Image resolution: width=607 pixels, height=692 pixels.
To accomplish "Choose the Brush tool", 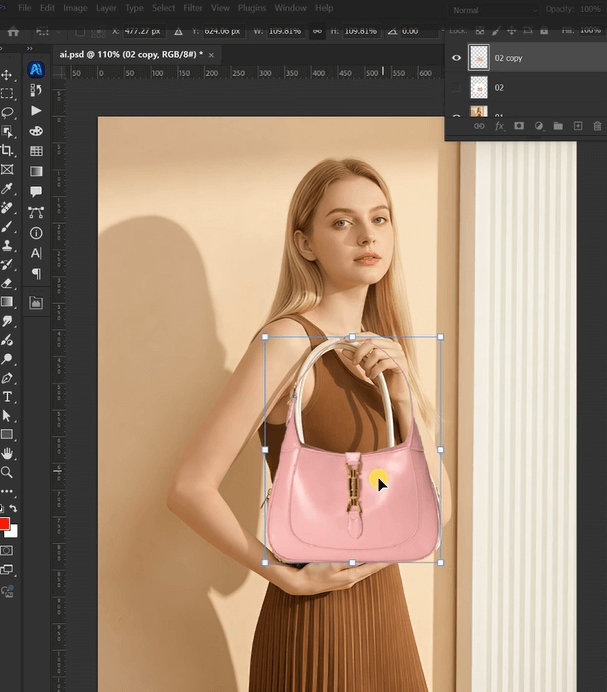I will click(7, 226).
